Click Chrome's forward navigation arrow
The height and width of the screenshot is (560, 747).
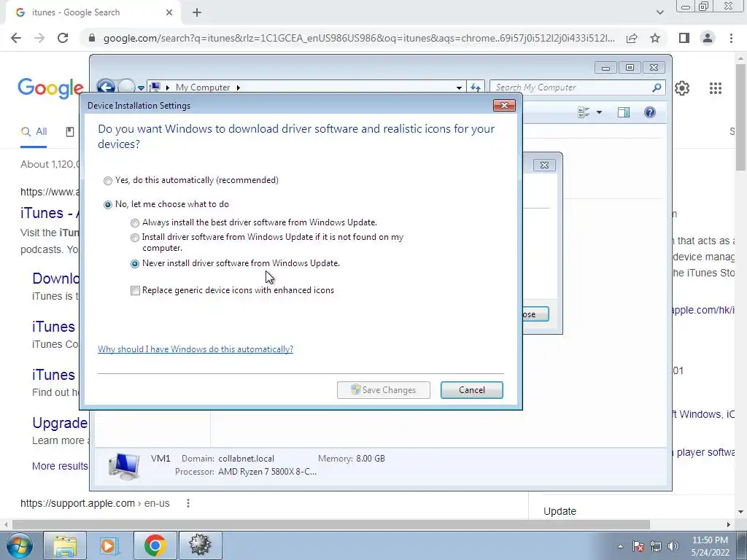tap(39, 38)
